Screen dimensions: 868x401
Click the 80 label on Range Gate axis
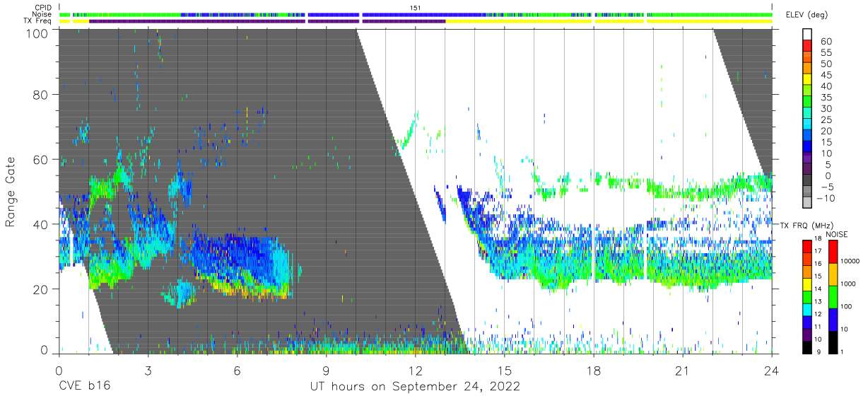point(40,95)
